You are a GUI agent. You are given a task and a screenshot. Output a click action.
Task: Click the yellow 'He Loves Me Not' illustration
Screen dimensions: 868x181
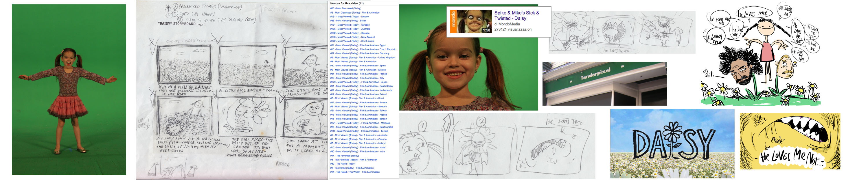(790, 141)
